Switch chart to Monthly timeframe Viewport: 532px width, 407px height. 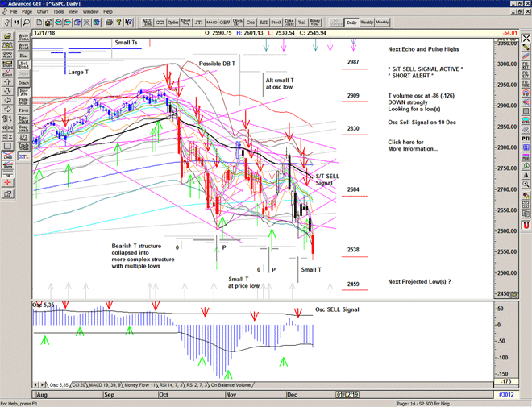(x=382, y=23)
